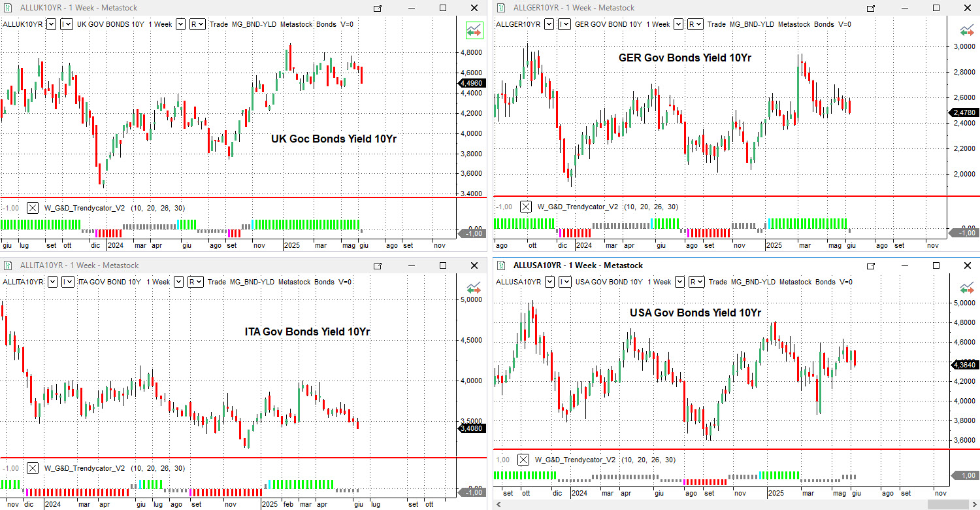Open the 1 Week periodicity dropdown in GER chart
This screenshot has height=510, width=980.
coord(678,24)
